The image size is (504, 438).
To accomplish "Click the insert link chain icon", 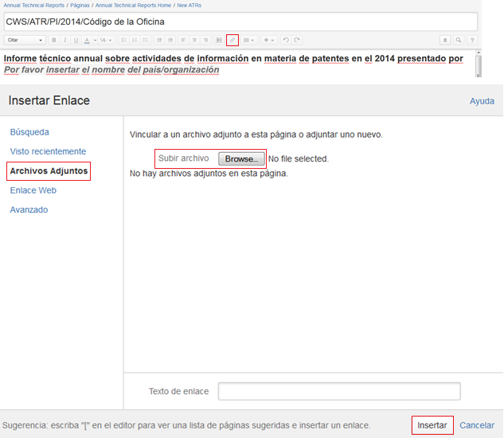I will pos(232,40).
